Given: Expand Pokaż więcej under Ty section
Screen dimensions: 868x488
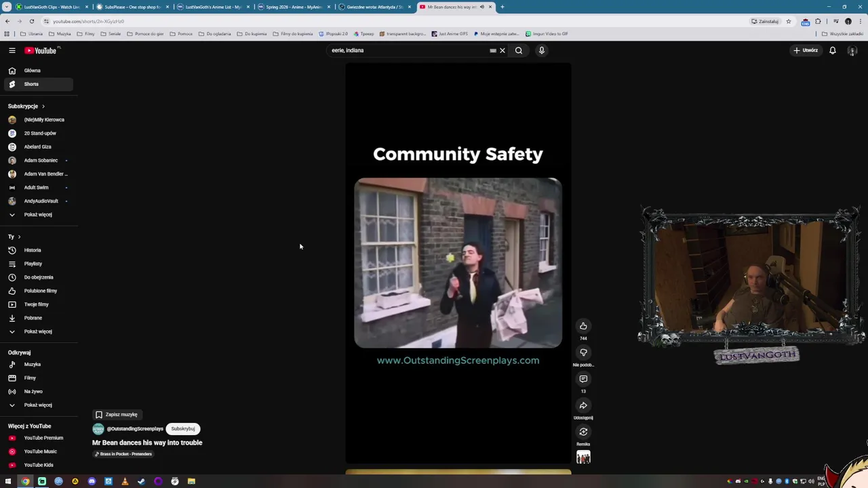Looking at the screenshot, I should coord(39,331).
